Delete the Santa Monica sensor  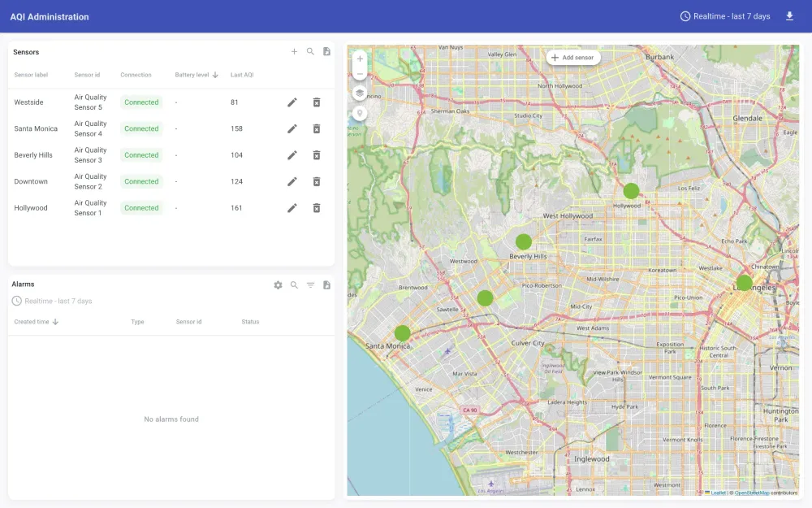(317, 128)
